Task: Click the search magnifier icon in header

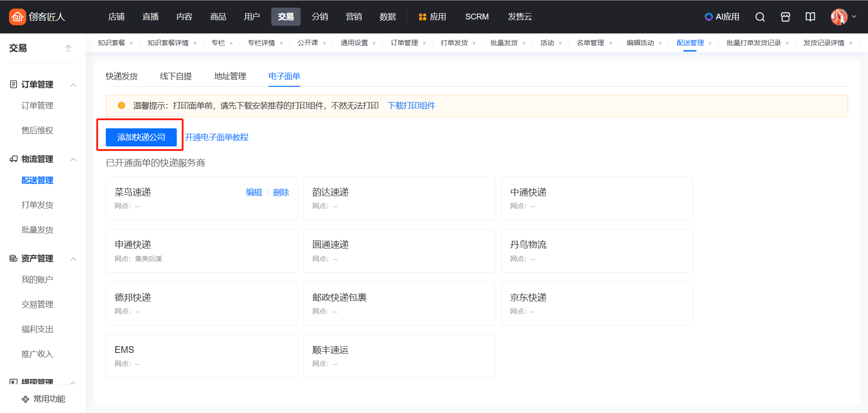Action: 760,17
